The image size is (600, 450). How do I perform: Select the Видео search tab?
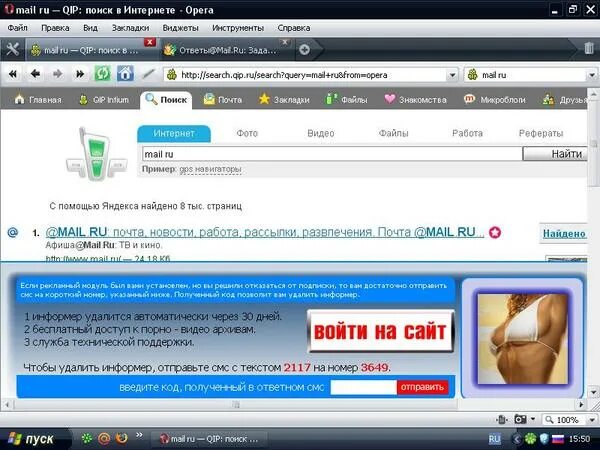[x=321, y=134]
